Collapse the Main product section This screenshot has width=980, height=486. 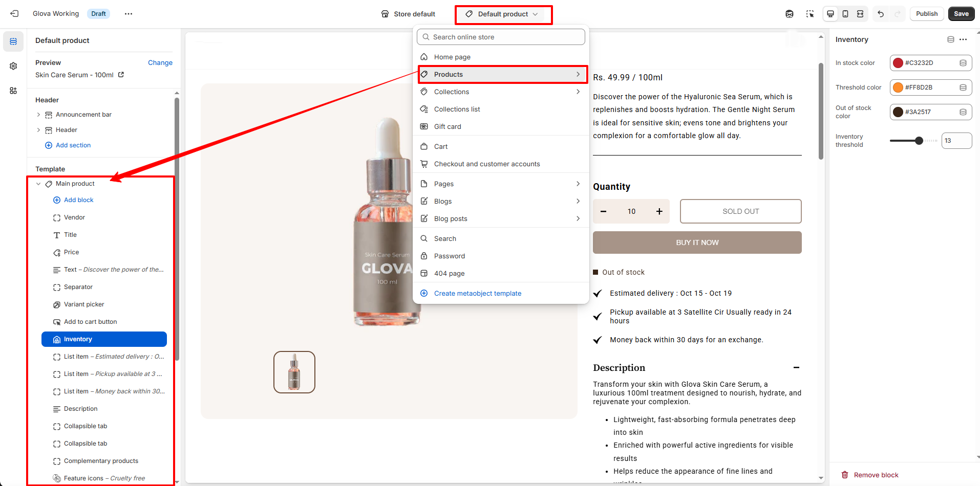pos(38,184)
